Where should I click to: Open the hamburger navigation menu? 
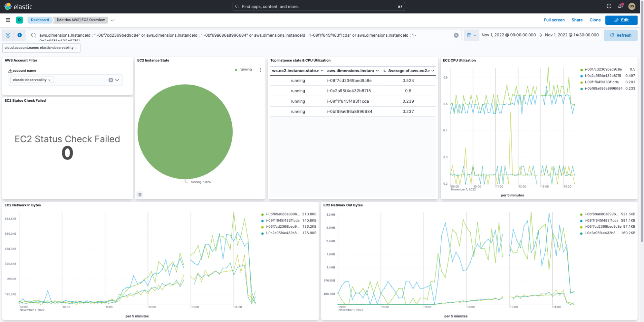tap(8, 20)
